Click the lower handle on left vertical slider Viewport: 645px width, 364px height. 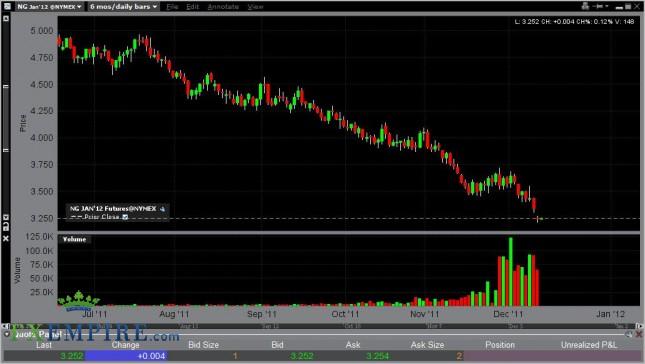coord(6,151)
